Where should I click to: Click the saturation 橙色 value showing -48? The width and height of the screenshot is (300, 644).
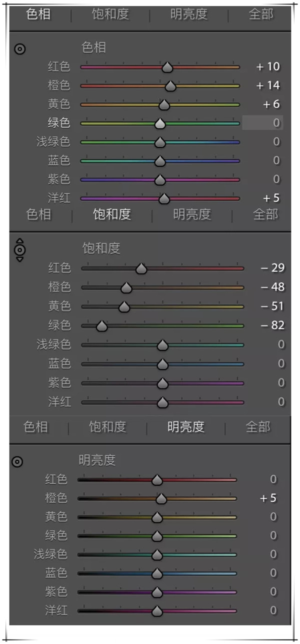272,287
